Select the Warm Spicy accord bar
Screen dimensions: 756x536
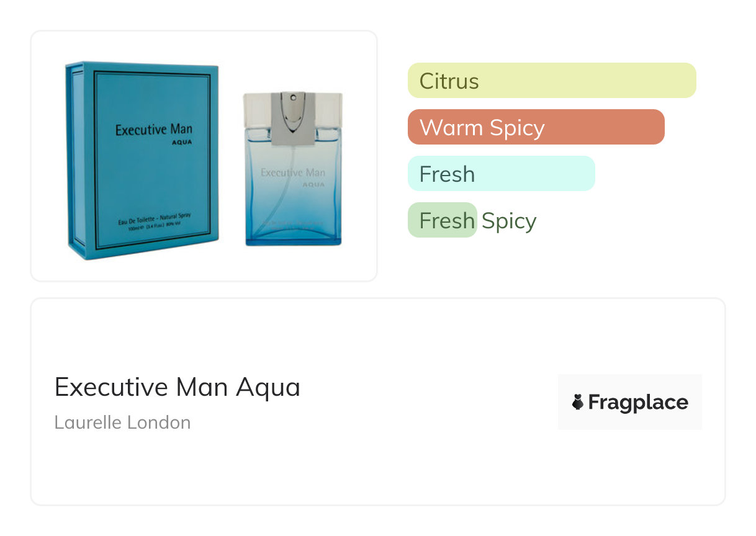click(x=536, y=127)
